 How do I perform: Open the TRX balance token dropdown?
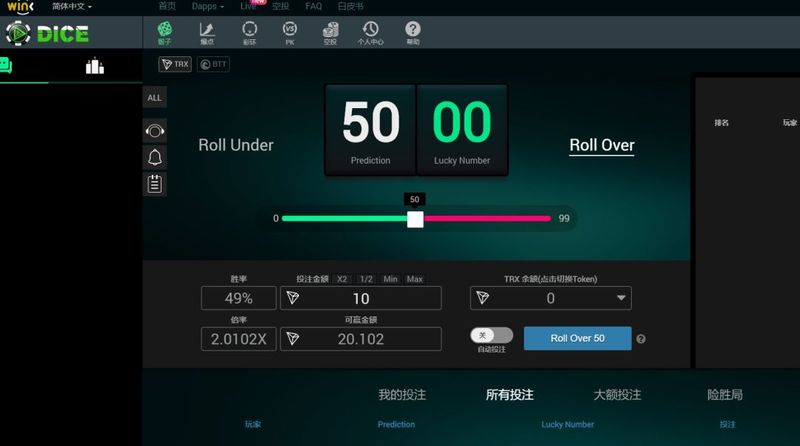tap(551, 298)
